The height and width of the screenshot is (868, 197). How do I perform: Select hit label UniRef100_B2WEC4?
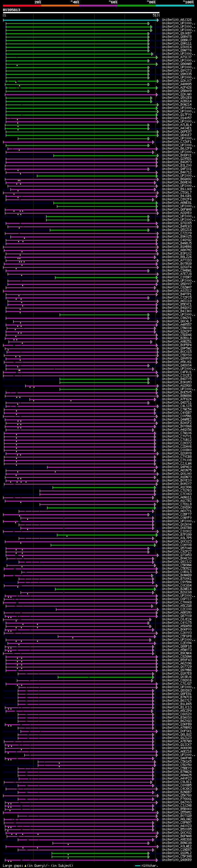tap(177, 589)
